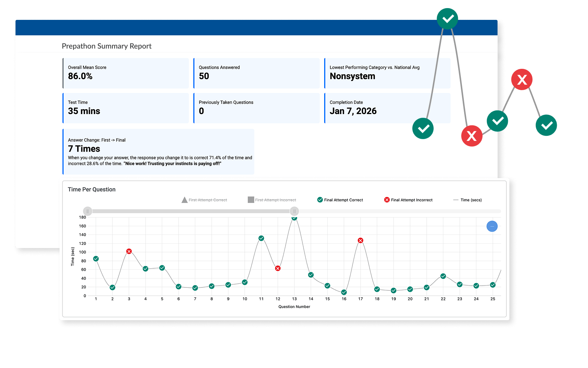Screen dimensions: 588x368
Task: Click the red X marker on question 3
Action: pyautogui.click(x=129, y=251)
